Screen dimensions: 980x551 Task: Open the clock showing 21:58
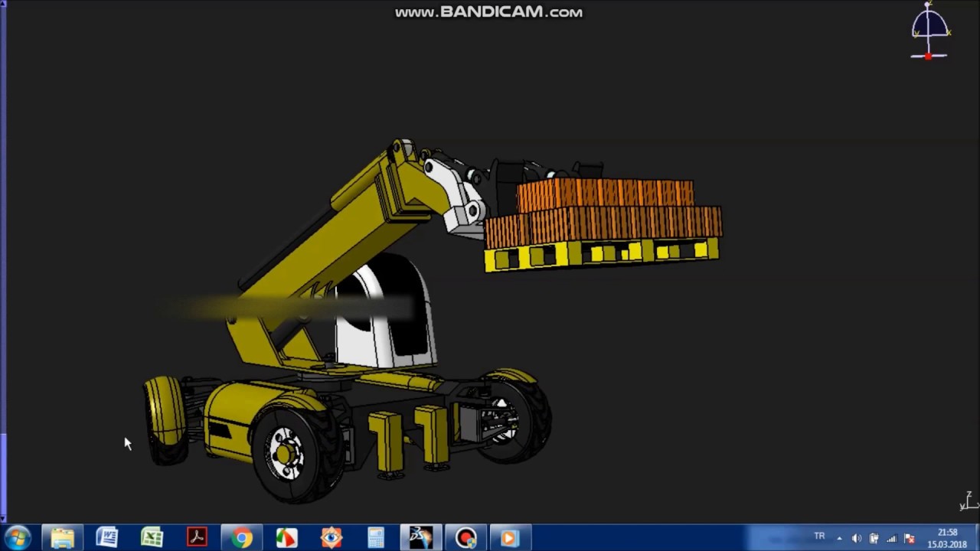[947, 538]
